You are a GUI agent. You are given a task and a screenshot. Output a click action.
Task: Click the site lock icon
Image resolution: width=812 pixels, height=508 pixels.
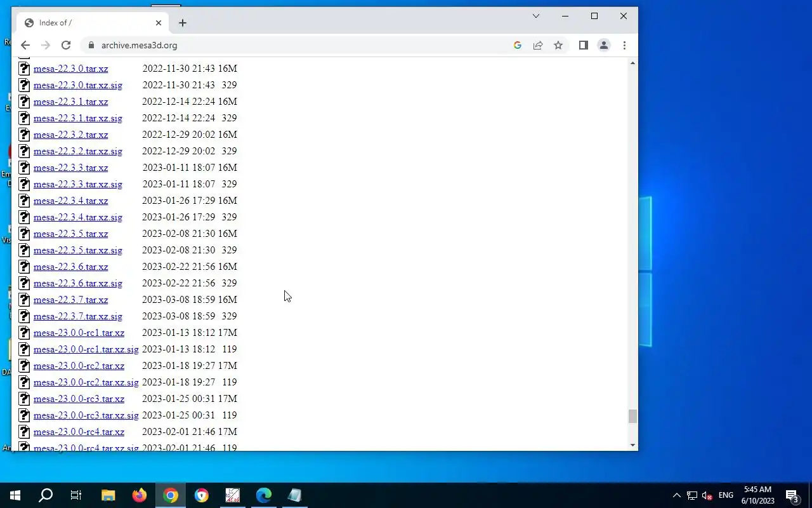(x=91, y=45)
